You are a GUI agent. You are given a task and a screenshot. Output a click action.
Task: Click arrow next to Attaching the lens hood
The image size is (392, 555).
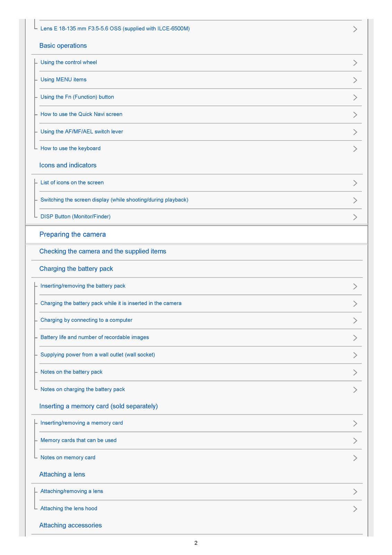click(355, 509)
